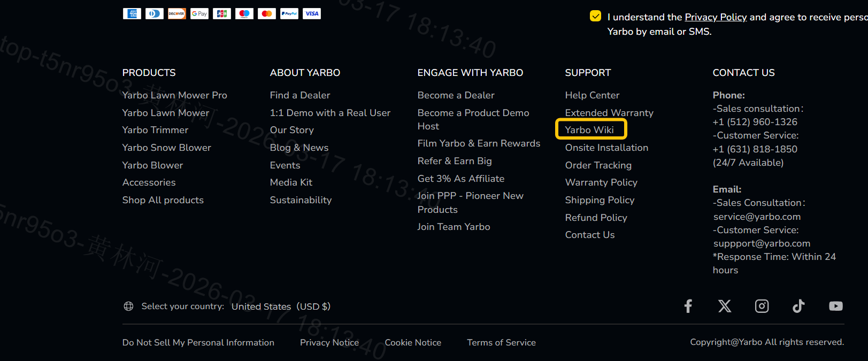Go to Help Center
Image resolution: width=868 pixels, height=361 pixels.
pos(592,95)
